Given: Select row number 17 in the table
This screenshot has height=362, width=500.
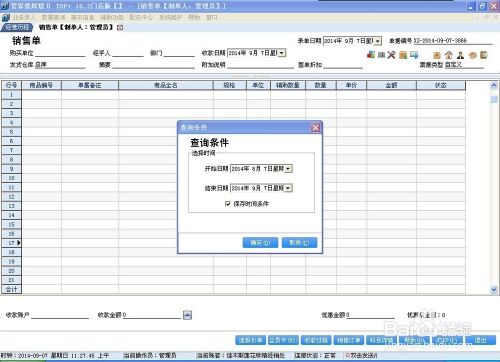Looking at the screenshot, I should coord(12,243).
